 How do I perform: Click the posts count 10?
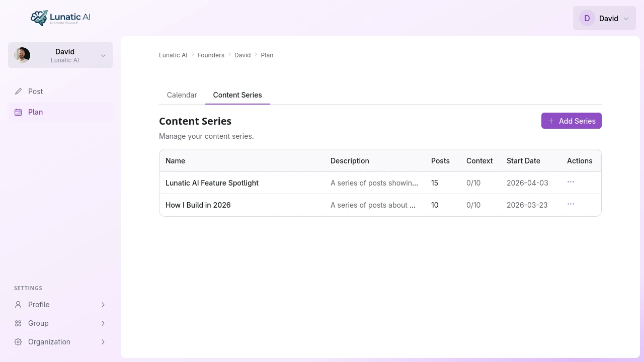435,205
